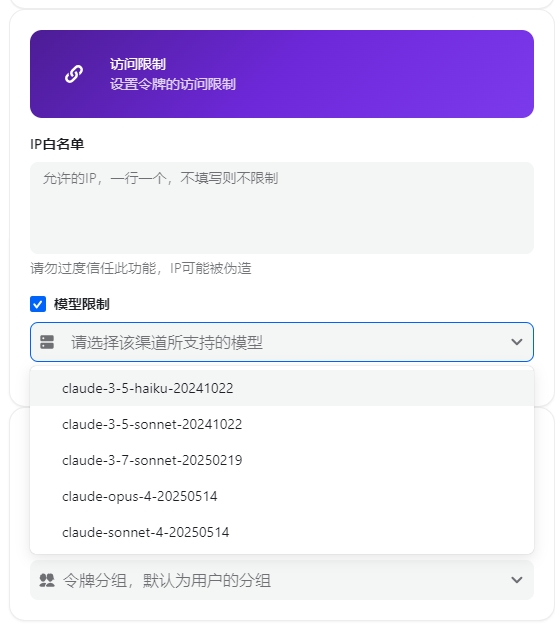Click the IP白名单 field label
555x629 pixels.
pos(57,144)
